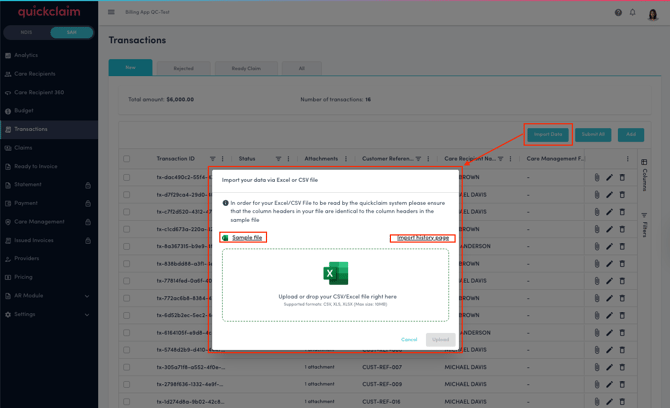Viewport: 670px width, 408px height.
Task: Click the attachment paperclip icon in first row
Action: click(597, 178)
